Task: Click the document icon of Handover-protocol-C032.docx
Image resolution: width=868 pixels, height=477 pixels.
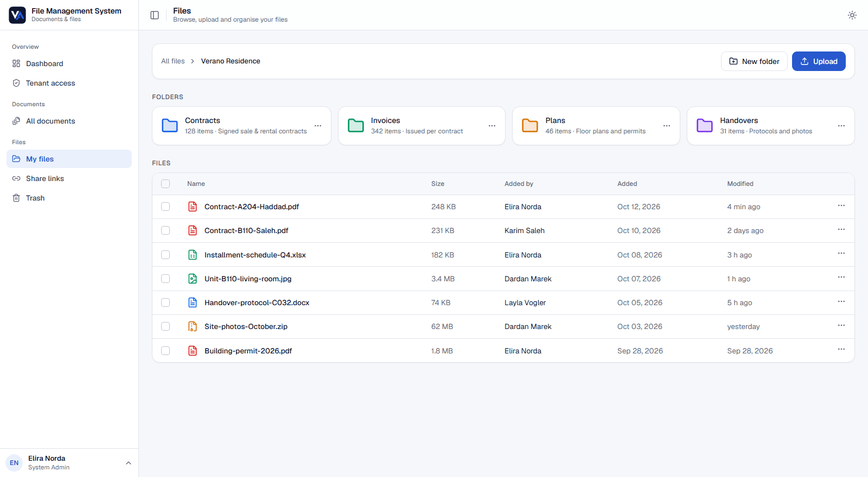Action: coord(193,302)
